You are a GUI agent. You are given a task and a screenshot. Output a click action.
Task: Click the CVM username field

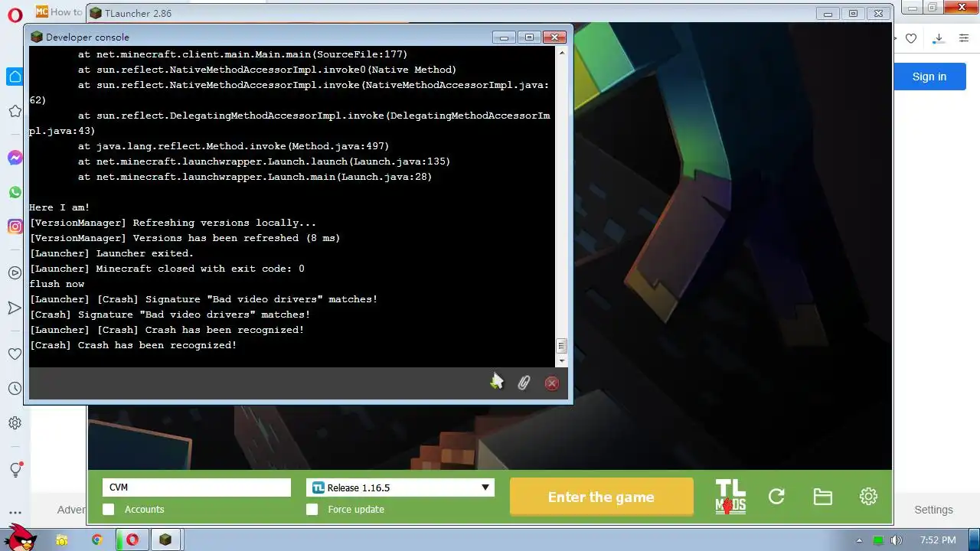(x=197, y=487)
